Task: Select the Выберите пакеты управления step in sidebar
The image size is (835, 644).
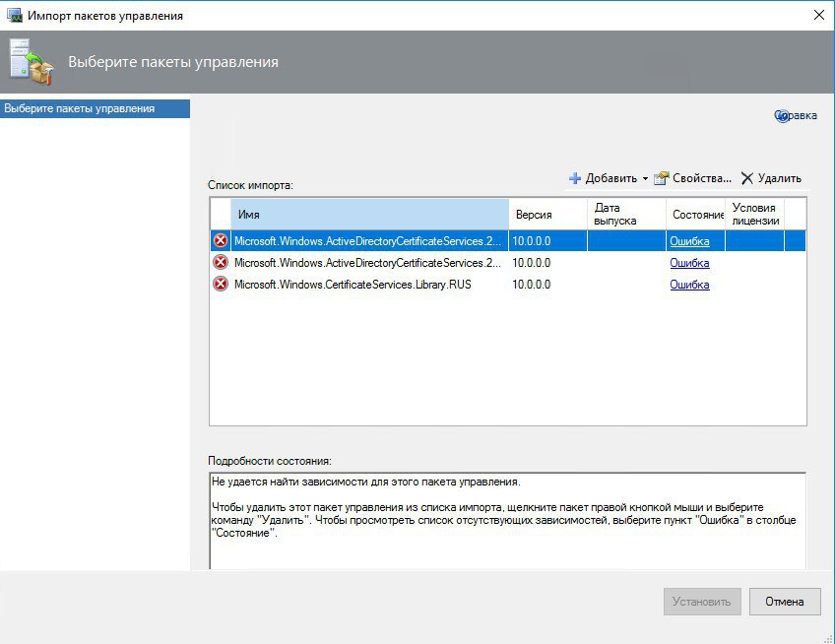Action: click(95, 108)
